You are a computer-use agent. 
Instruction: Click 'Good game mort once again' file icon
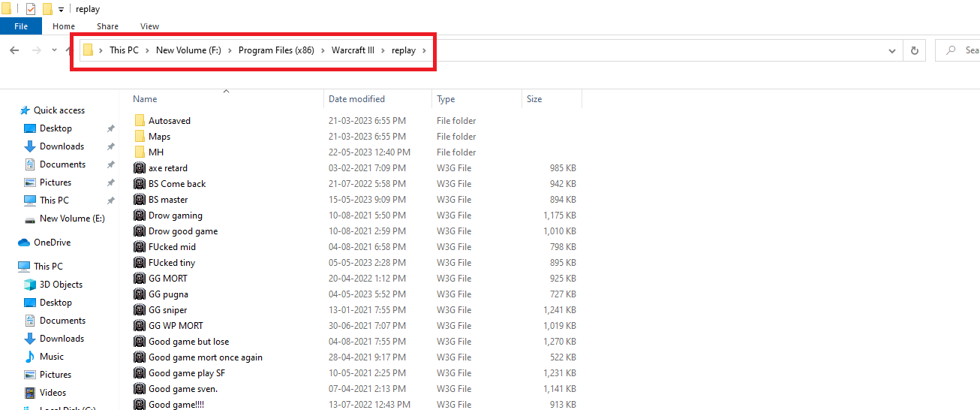(x=140, y=357)
